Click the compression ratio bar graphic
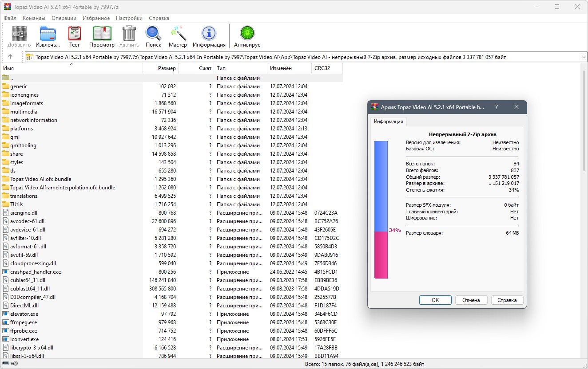Viewport: 588px width, 369px height. [x=381, y=209]
